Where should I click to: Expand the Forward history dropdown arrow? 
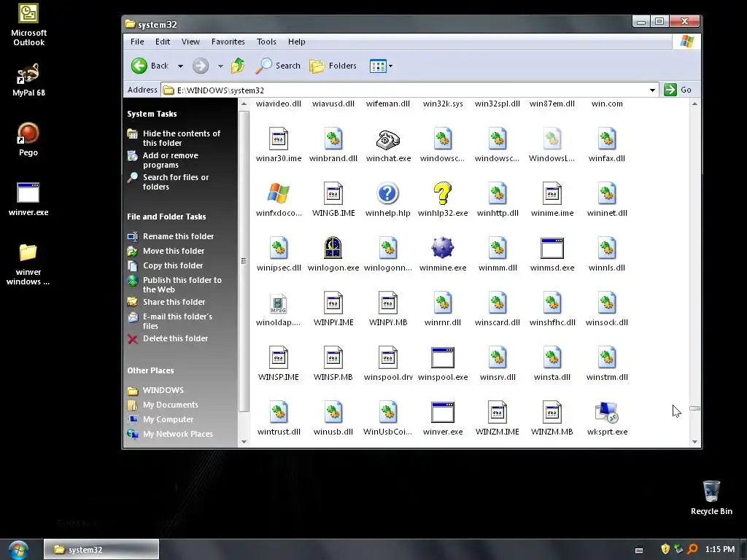220,66
